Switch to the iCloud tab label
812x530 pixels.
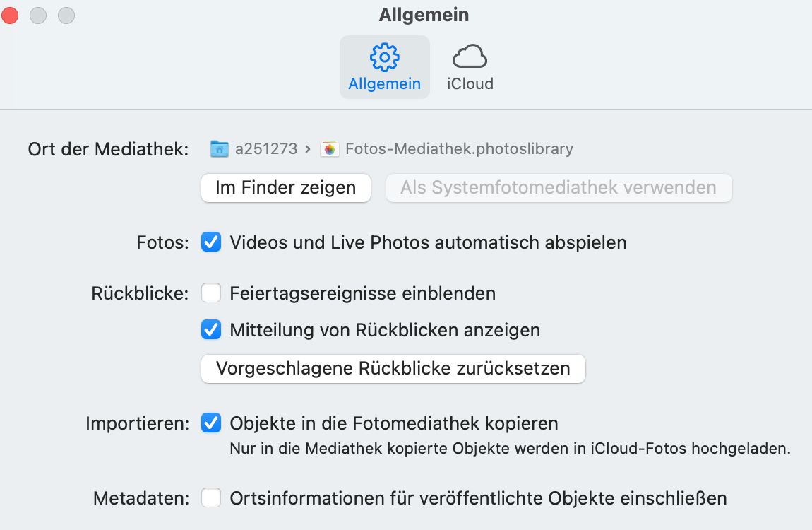[x=470, y=83]
